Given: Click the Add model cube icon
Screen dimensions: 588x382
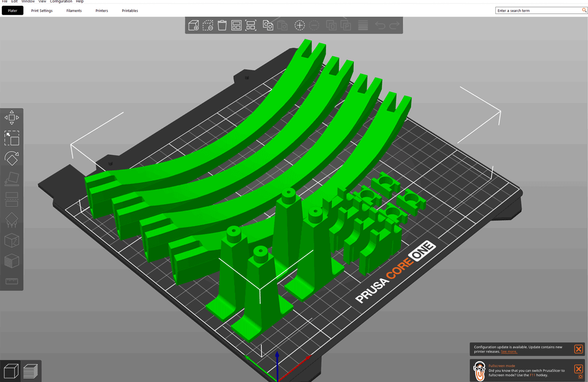Looking at the screenshot, I should click(194, 25).
